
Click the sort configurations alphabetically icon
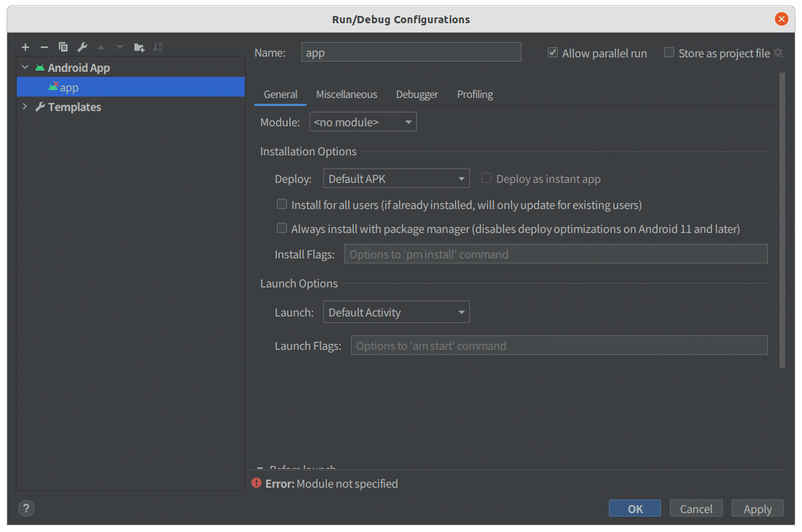[x=158, y=47]
